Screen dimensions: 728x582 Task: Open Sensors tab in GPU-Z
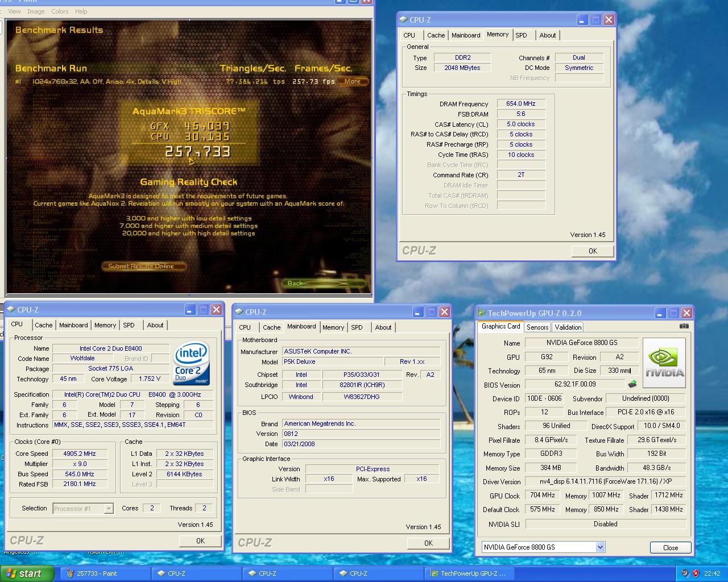click(x=537, y=327)
